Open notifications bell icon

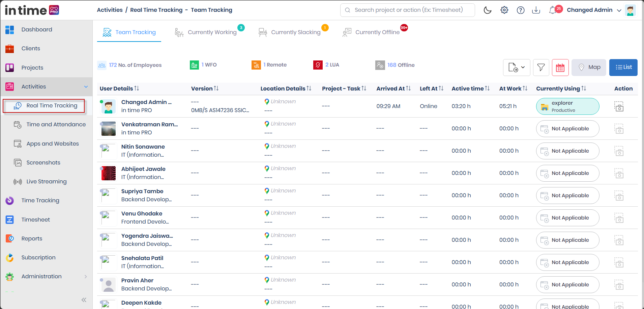click(553, 10)
